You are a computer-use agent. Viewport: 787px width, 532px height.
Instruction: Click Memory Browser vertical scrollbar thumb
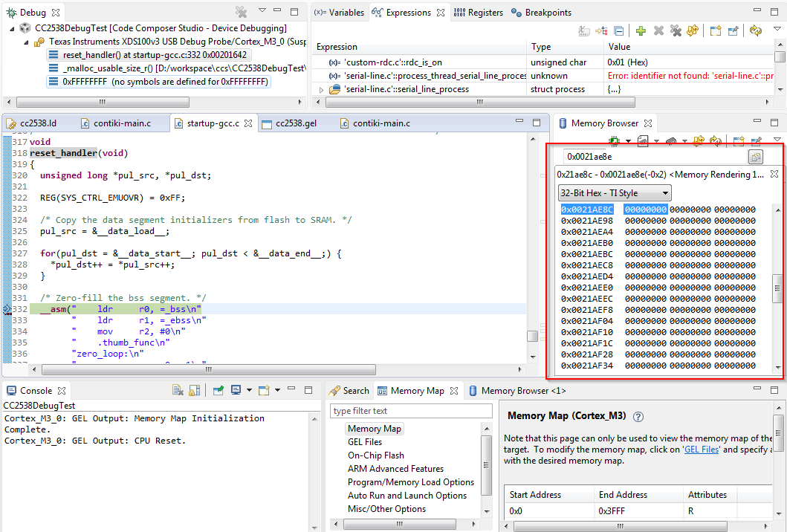pos(777,288)
